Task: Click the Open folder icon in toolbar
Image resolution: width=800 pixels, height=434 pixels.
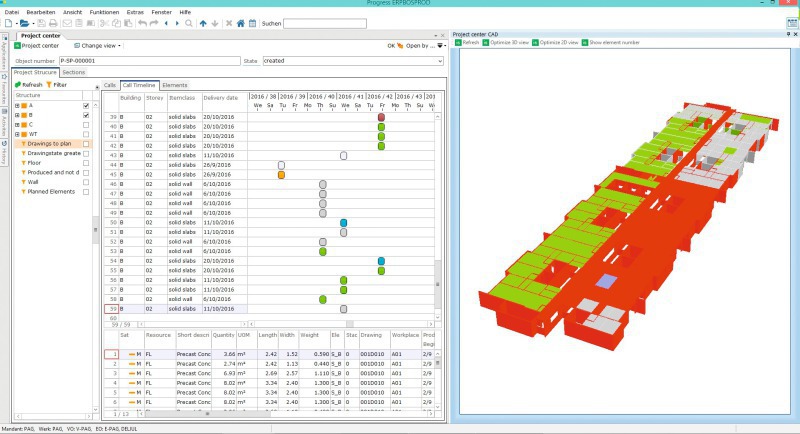Action: tap(24, 23)
